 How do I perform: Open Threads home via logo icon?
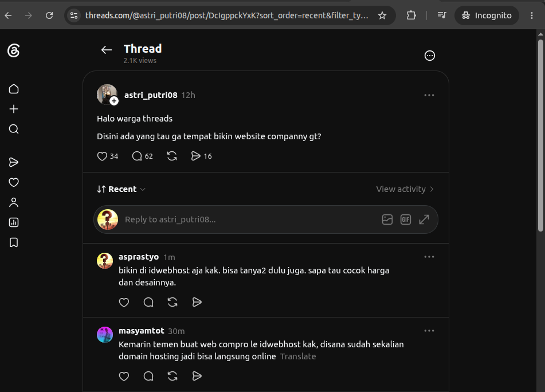[x=14, y=51]
